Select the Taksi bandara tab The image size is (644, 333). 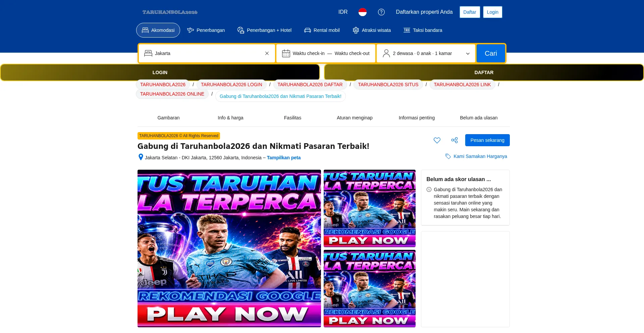tap(423, 30)
